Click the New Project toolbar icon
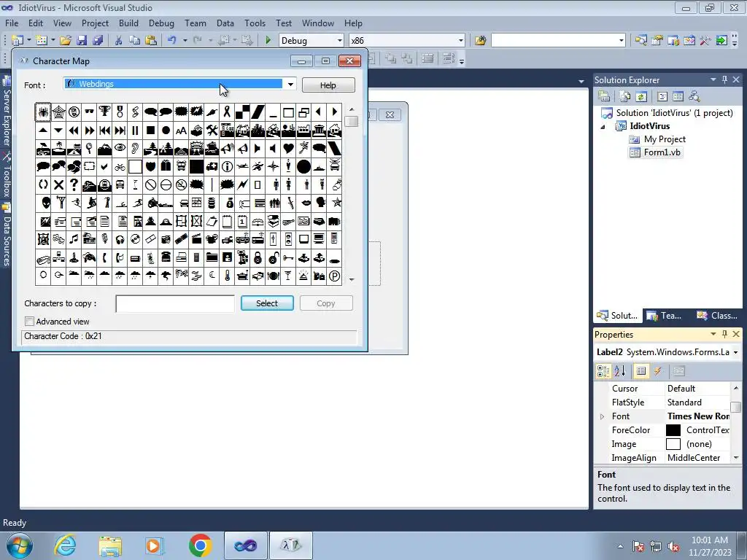The height and width of the screenshot is (560, 747). pyautogui.click(x=18, y=41)
